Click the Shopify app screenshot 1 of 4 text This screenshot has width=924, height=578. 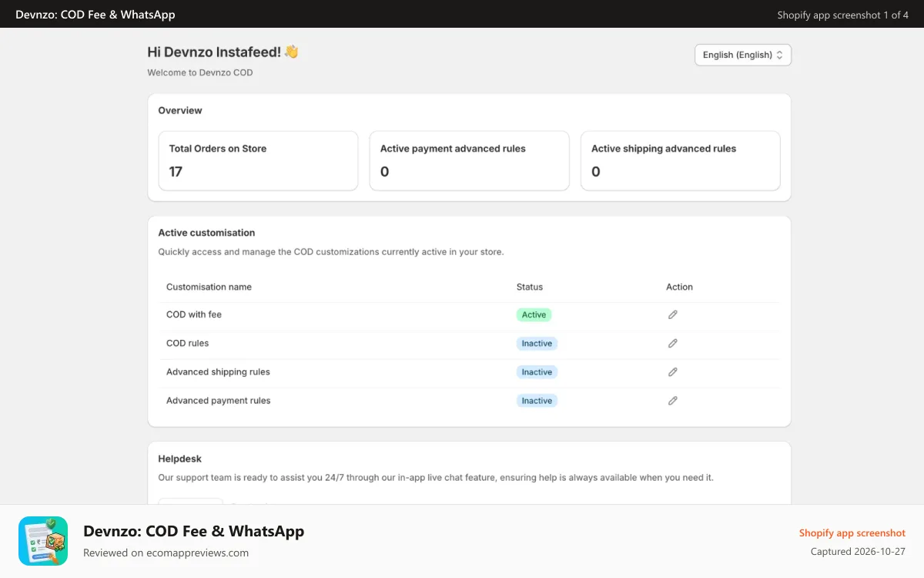[842, 15]
